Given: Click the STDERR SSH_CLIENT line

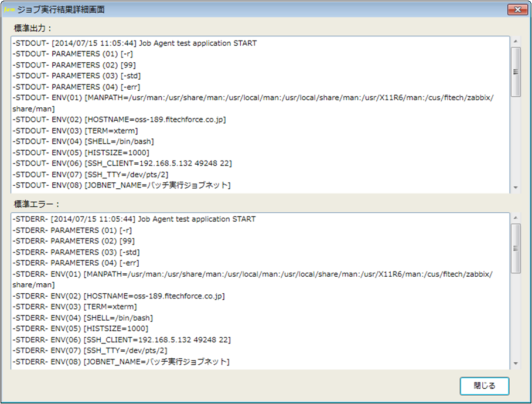Looking at the screenshot, I should tap(122, 340).
